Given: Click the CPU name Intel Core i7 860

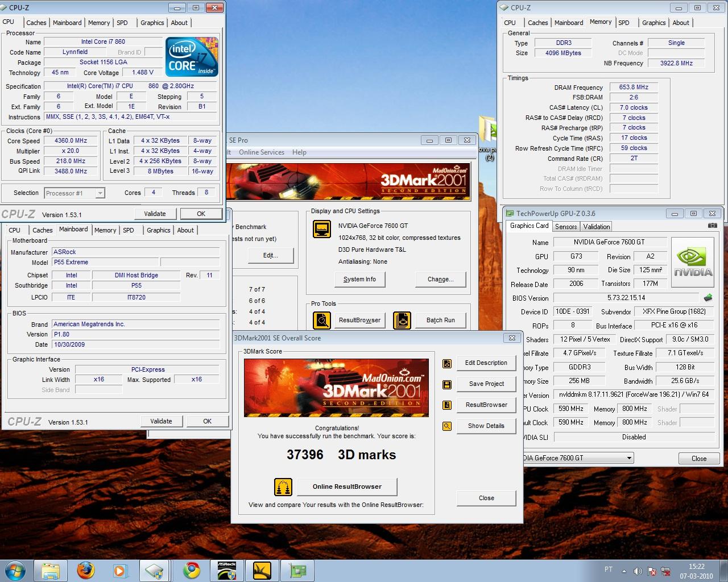Looking at the screenshot, I should click(x=103, y=41).
